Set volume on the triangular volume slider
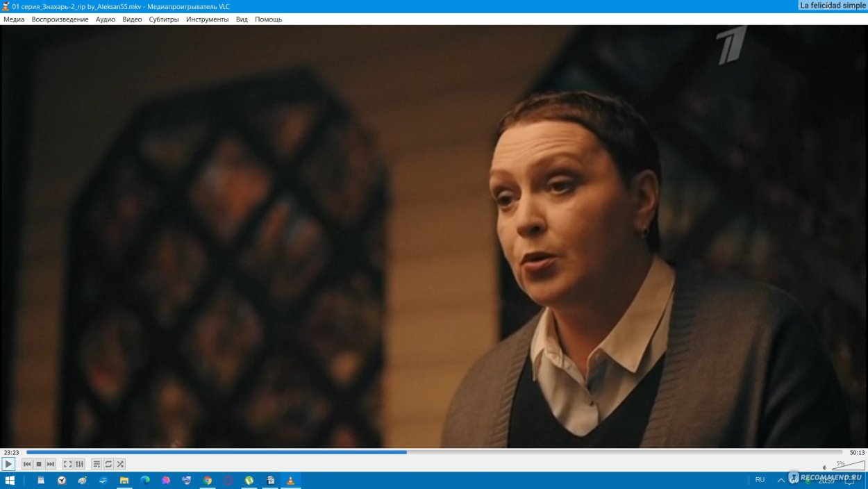This screenshot has height=489, width=868. tap(848, 465)
